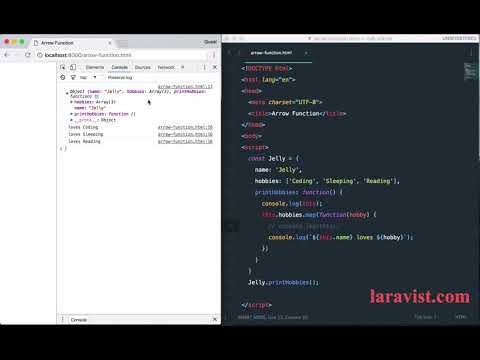Close the DevTools panel
The width and height of the screenshot is (480, 360).
(215, 67)
